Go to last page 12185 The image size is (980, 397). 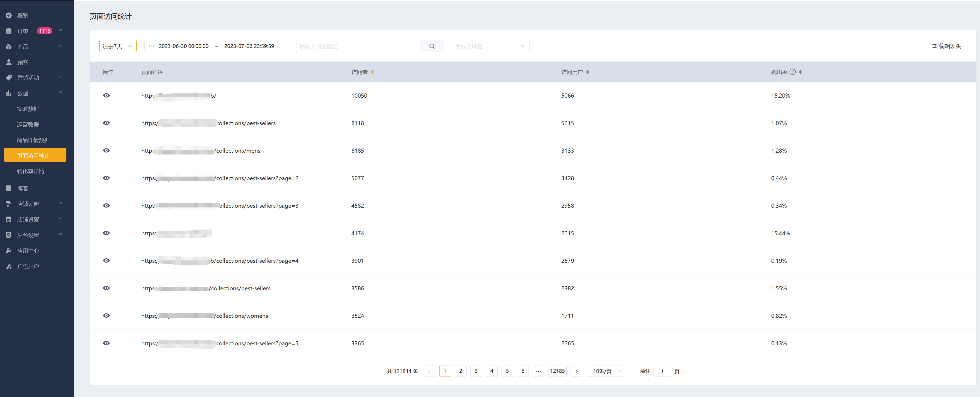(x=557, y=371)
